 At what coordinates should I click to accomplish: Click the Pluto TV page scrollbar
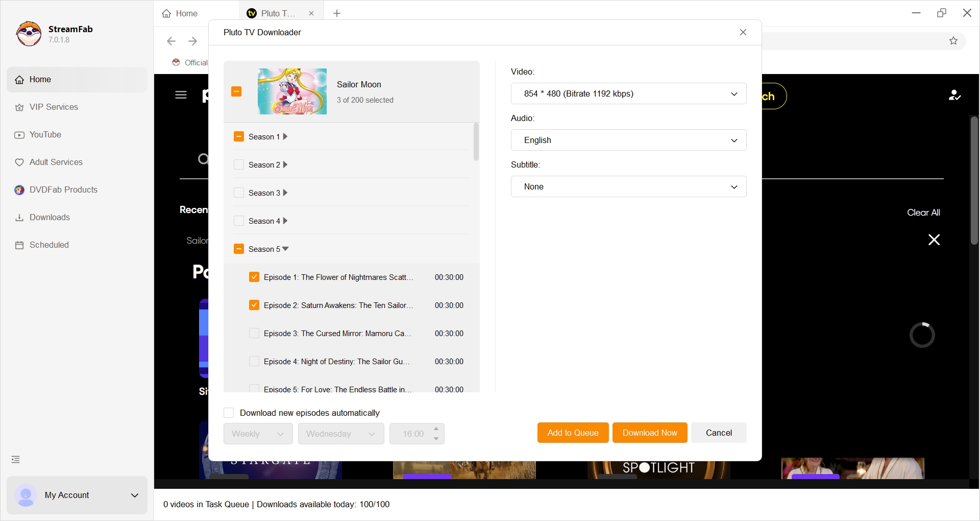(974, 181)
